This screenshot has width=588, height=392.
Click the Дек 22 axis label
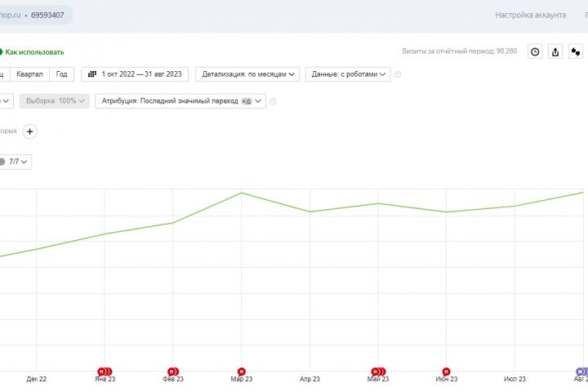[37, 379]
